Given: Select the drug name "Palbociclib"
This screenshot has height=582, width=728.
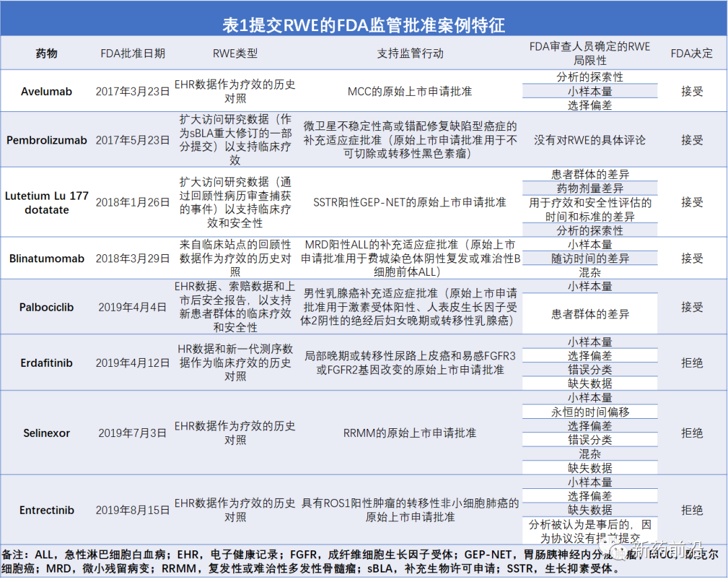Looking at the screenshot, I should tap(47, 307).
